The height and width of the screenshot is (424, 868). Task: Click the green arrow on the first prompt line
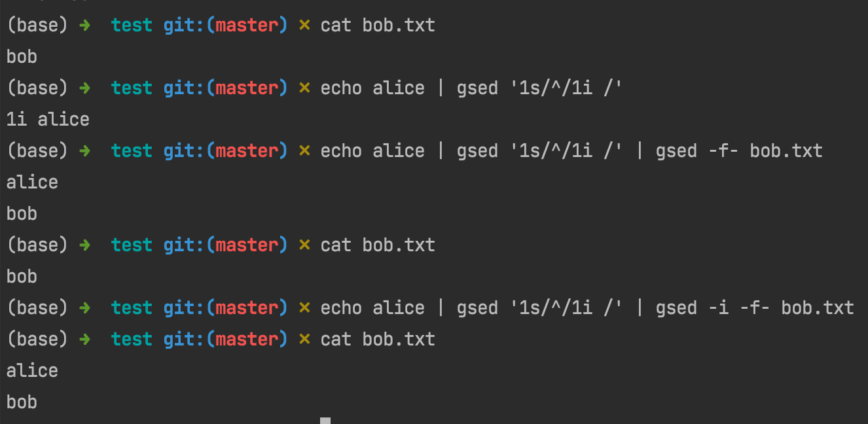[84, 26]
